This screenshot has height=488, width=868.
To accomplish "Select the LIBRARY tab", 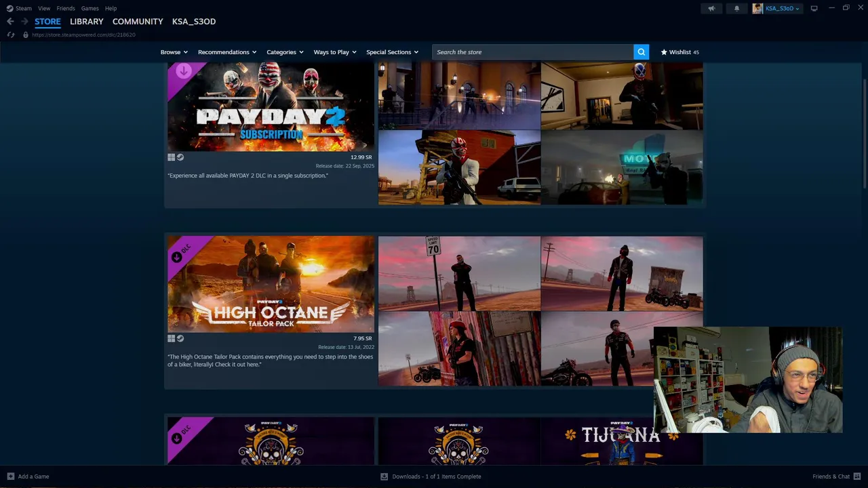I will [x=87, y=22].
